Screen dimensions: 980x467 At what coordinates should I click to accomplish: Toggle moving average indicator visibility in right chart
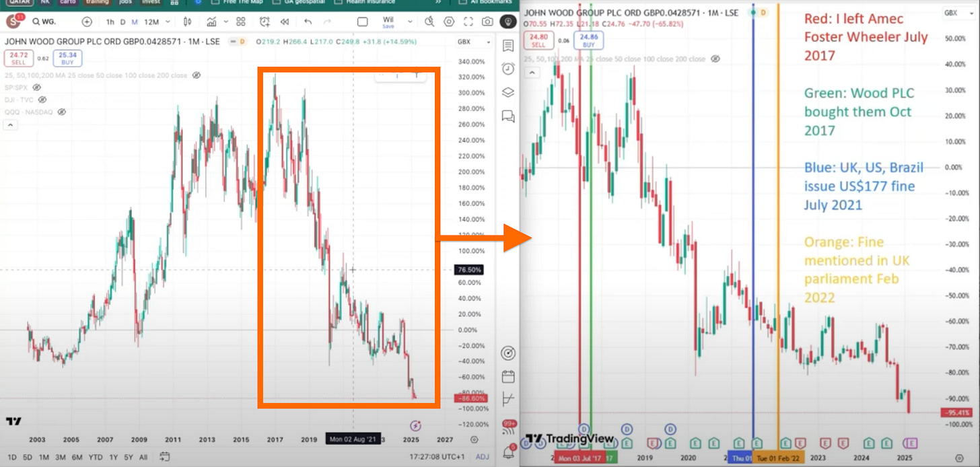tap(715, 59)
